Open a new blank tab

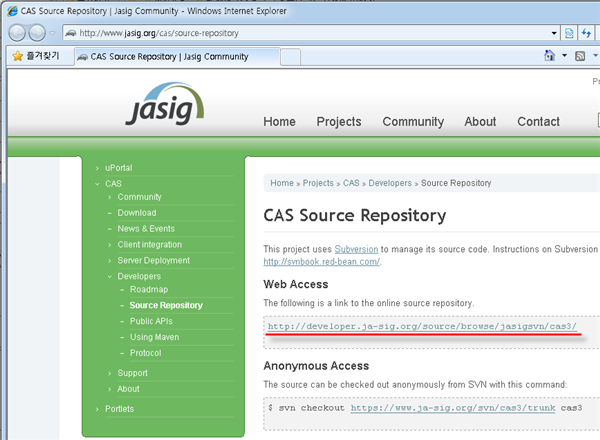click(290, 57)
